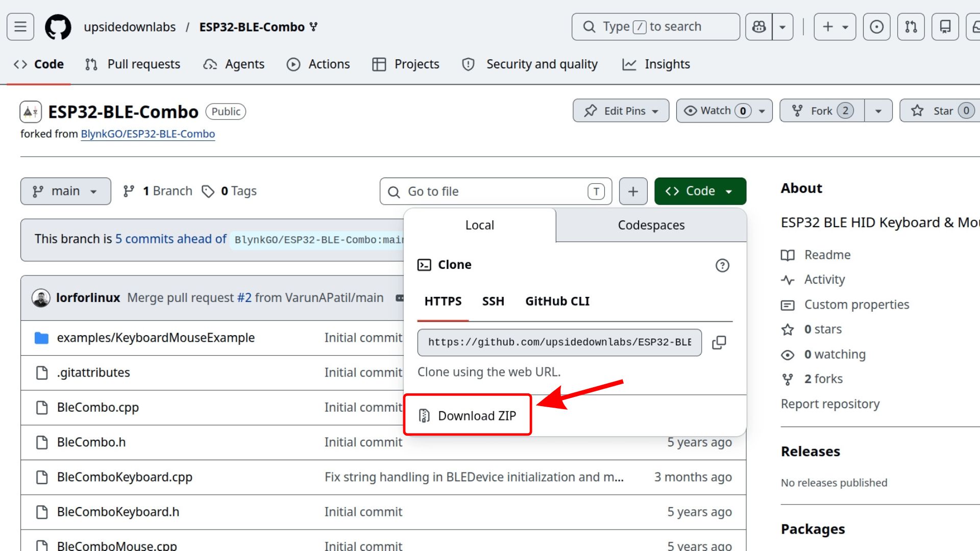Open the hamburger navigation menu
This screenshot has height=551, width=980.
tap(20, 27)
